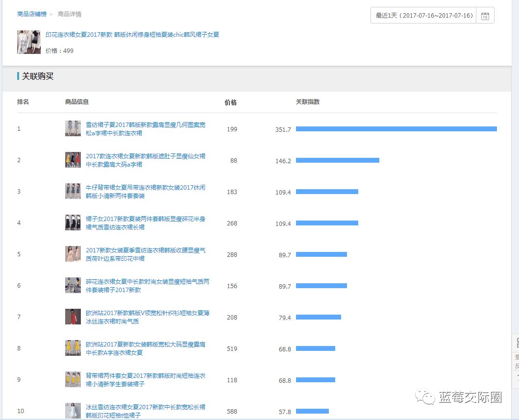Click the 商品详情 breadcrumb text

70,14
